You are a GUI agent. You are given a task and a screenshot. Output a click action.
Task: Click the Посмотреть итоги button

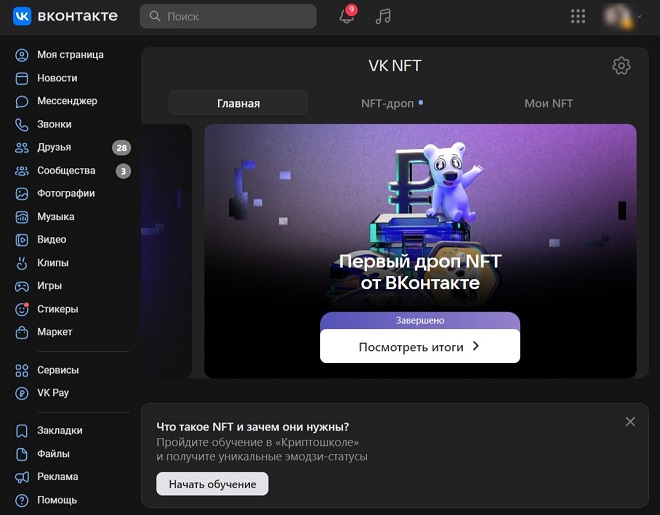420,346
